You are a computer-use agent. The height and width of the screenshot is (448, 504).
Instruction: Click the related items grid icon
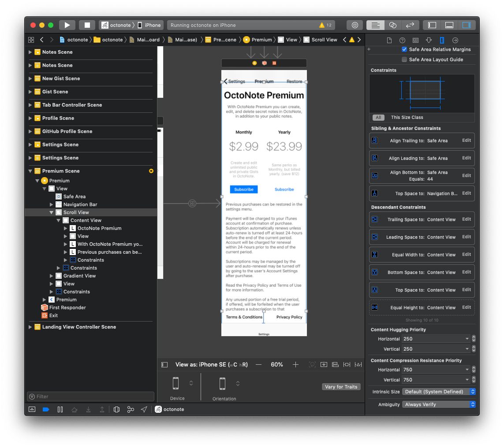[x=31, y=40]
